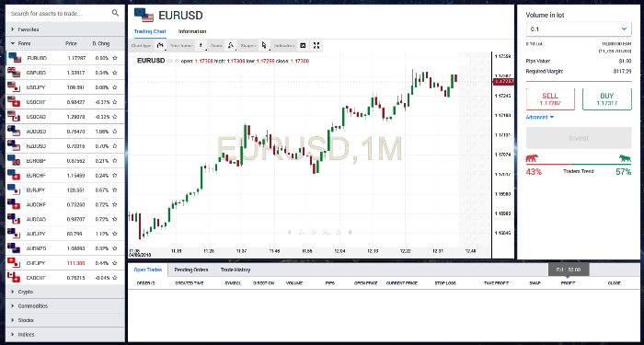Click the PROFIT column header
The image size is (644, 345).
tap(568, 283)
